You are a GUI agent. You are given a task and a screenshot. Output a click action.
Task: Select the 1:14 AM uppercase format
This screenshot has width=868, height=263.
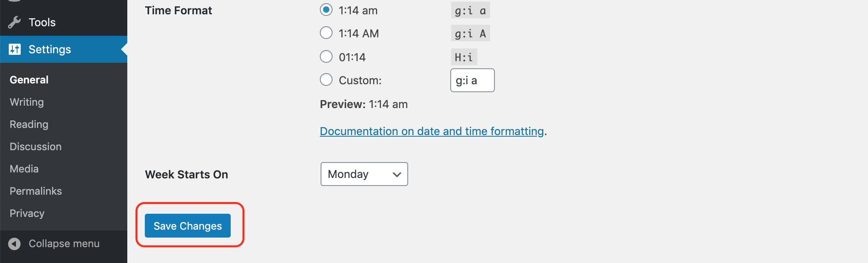coord(326,33)
